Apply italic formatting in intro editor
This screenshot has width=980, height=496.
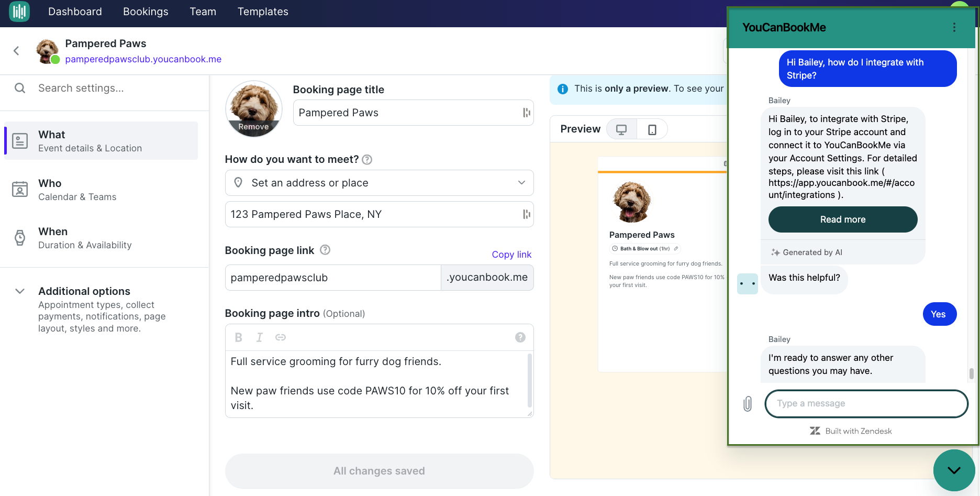[259, 337]
